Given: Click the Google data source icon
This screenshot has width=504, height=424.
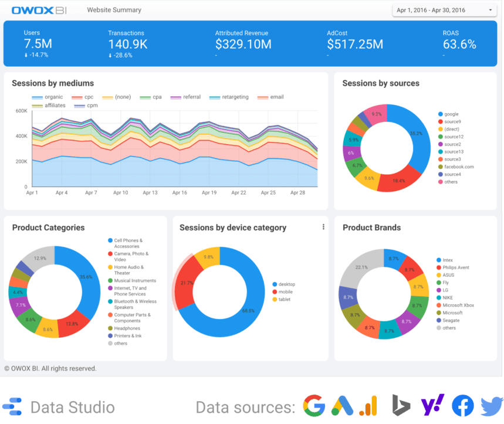Looking at the screenshot, I should coord(314,406).
